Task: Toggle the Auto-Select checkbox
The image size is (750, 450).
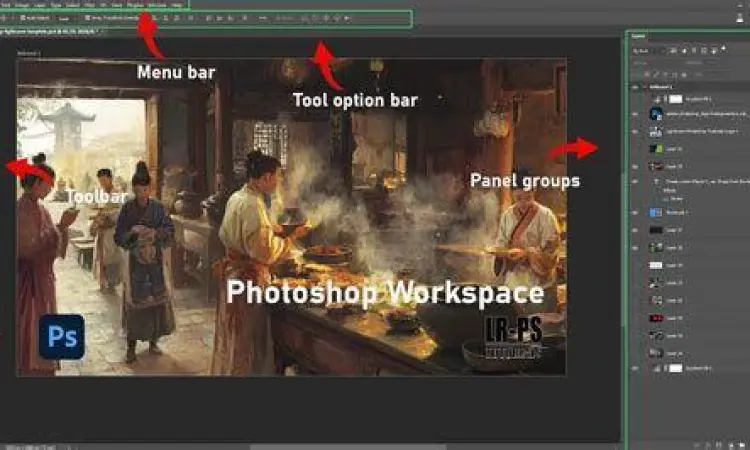Action: 23,18
